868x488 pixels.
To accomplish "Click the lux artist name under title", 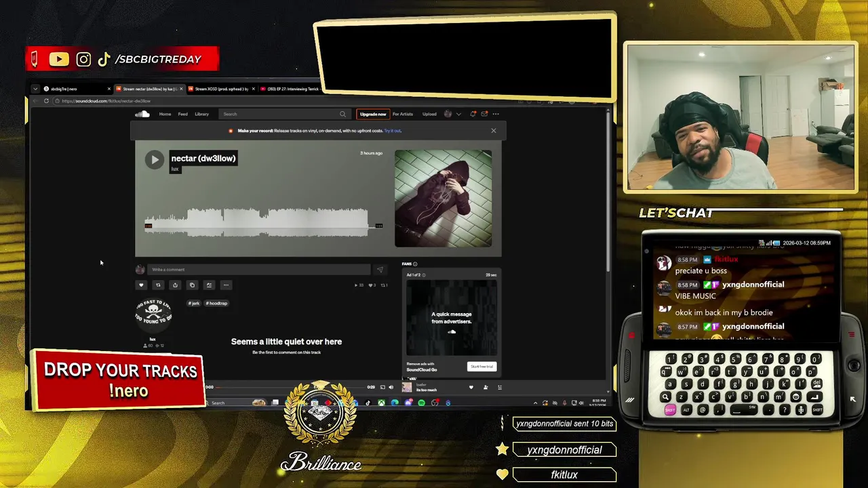I will point(175,169).
